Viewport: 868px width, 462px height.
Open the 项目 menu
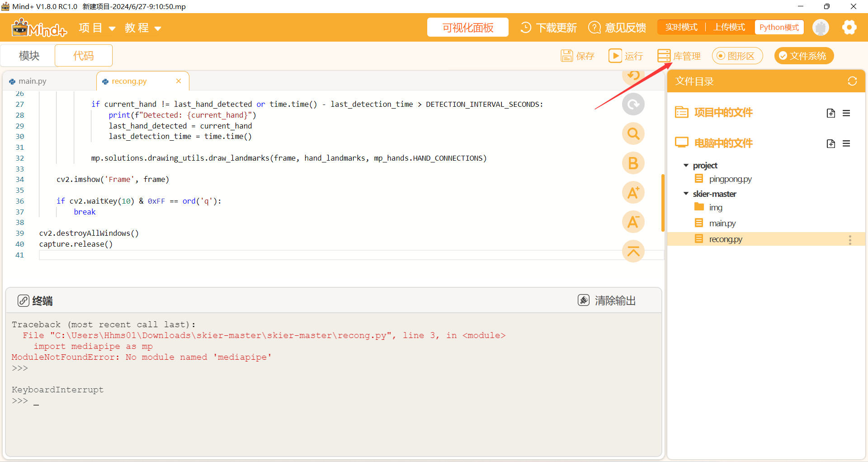(x=97, y=28)
